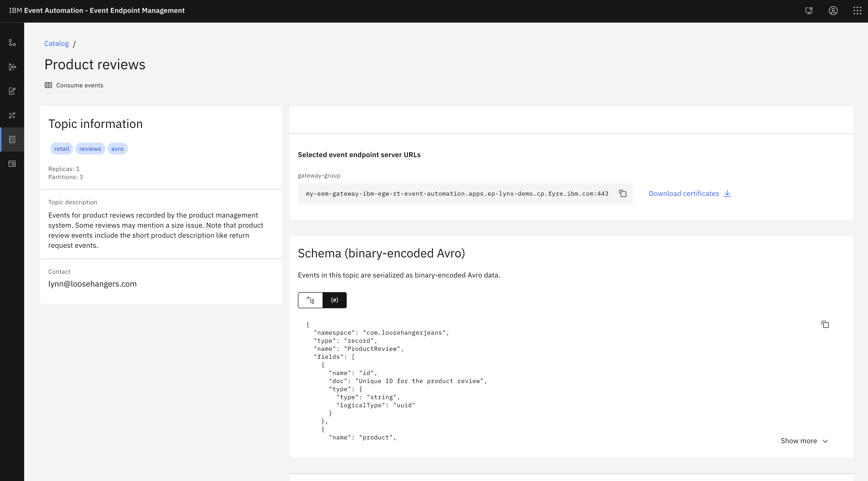Click the Consume events icon
This screenshot has width=868, height=481.
tap(48, 85)
